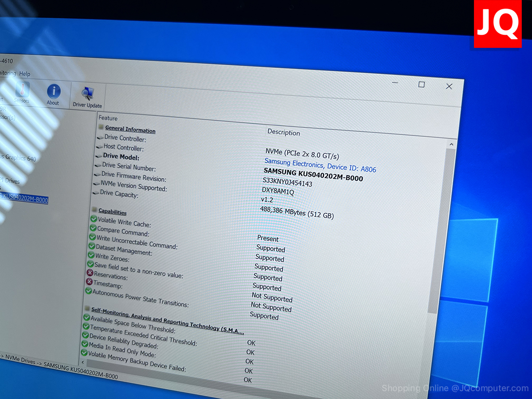Click the Temperature Exceeded Critical Threshold check icon
The width and height of the screenshot is (532, 399).
[x=86, y=327]
